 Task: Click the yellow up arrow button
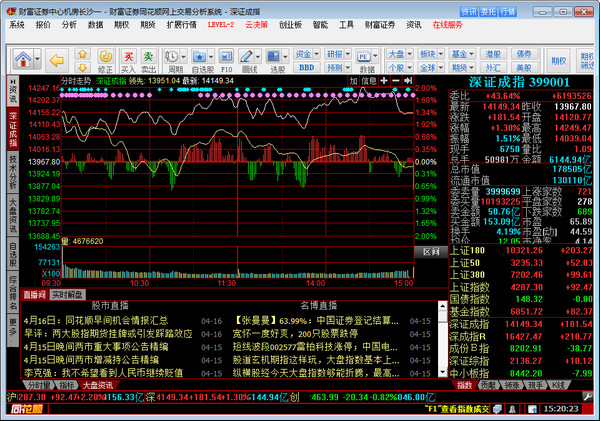[82, 54]
